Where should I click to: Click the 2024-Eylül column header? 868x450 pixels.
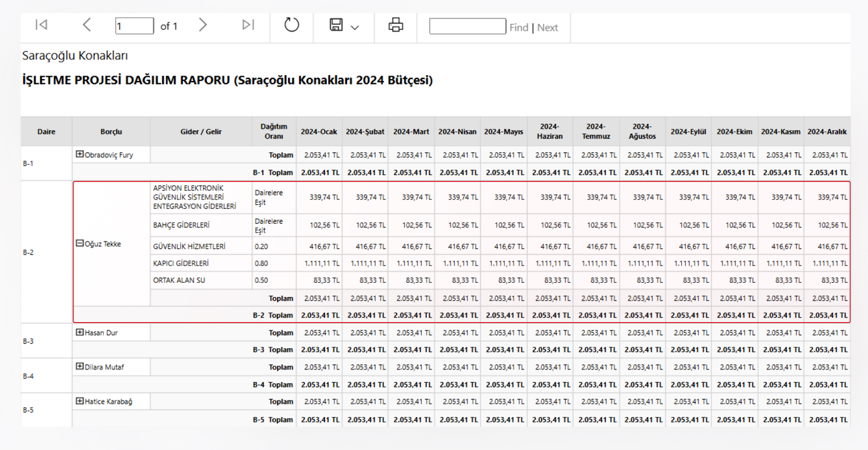tap(688, 132)
